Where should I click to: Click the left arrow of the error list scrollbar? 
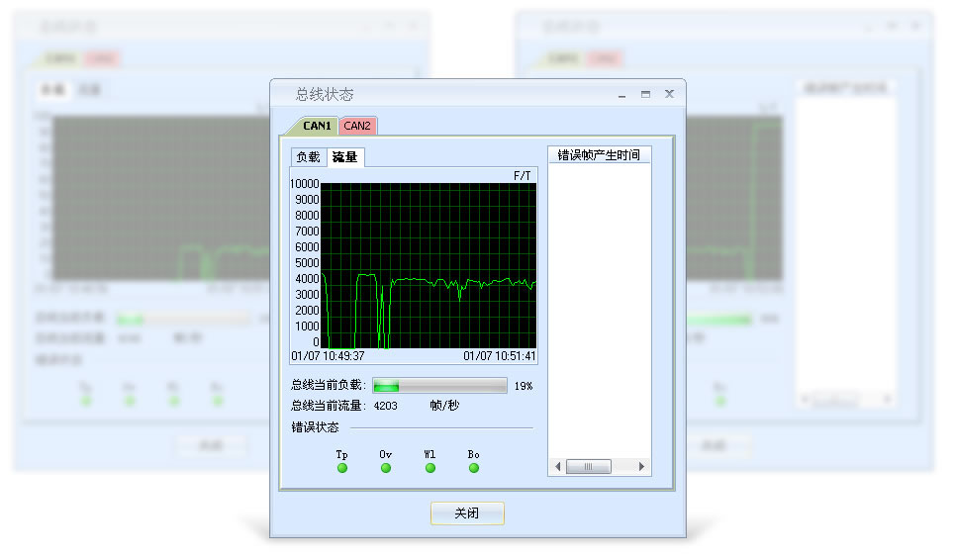(x=557, y=466)
